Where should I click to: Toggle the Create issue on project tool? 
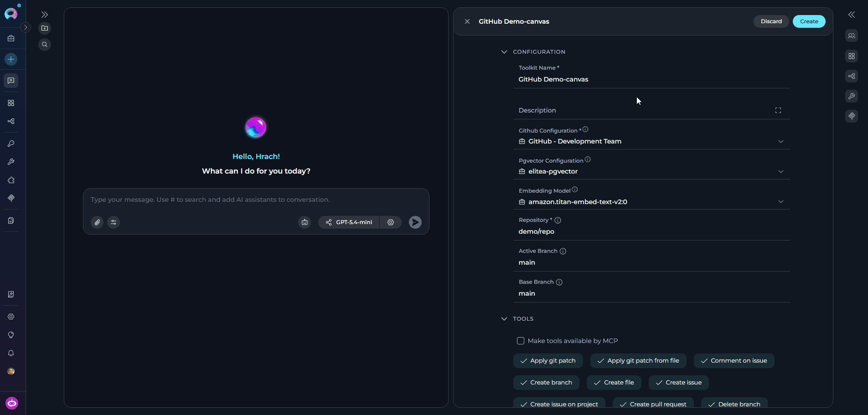point(559,404)
